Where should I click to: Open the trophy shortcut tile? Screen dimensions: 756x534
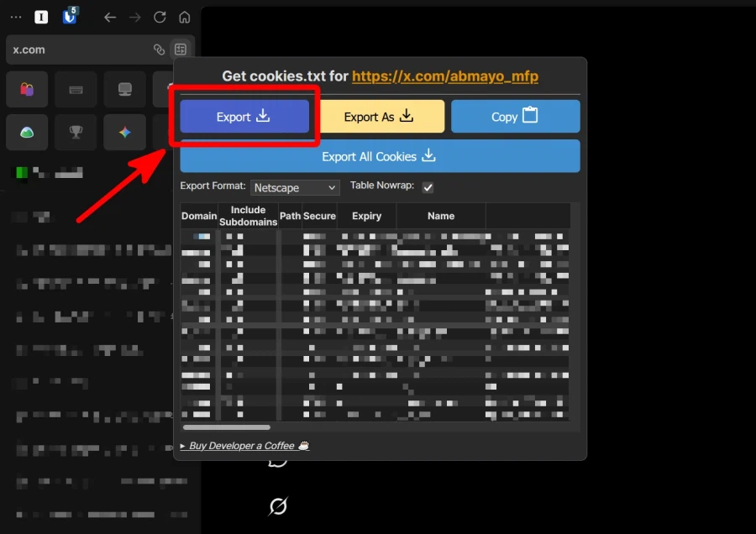pos(76,132)
